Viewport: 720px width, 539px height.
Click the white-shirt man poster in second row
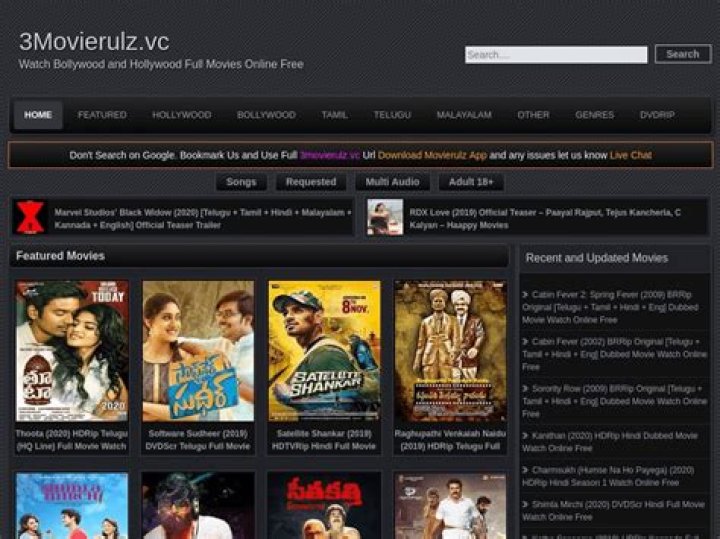coord(450,506)
